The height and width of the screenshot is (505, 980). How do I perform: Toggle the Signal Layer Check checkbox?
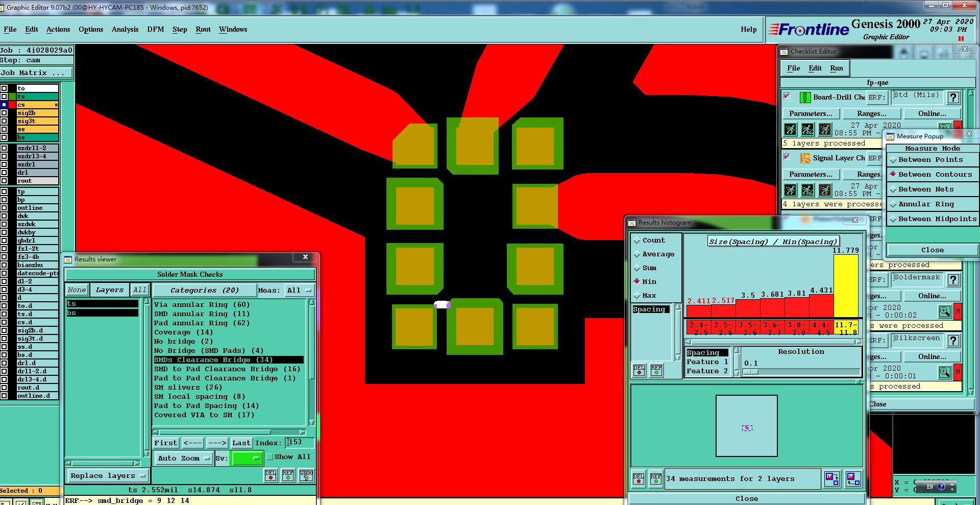(787, 156)
